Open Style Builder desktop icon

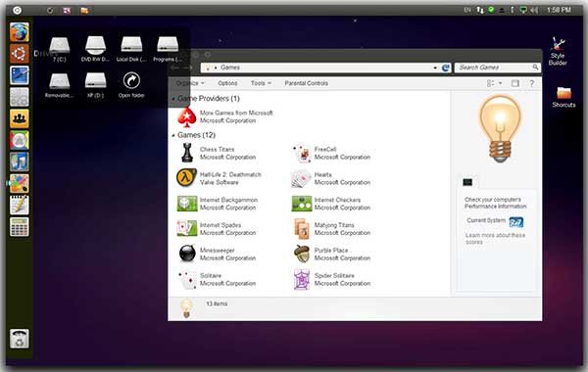(558, 45)
